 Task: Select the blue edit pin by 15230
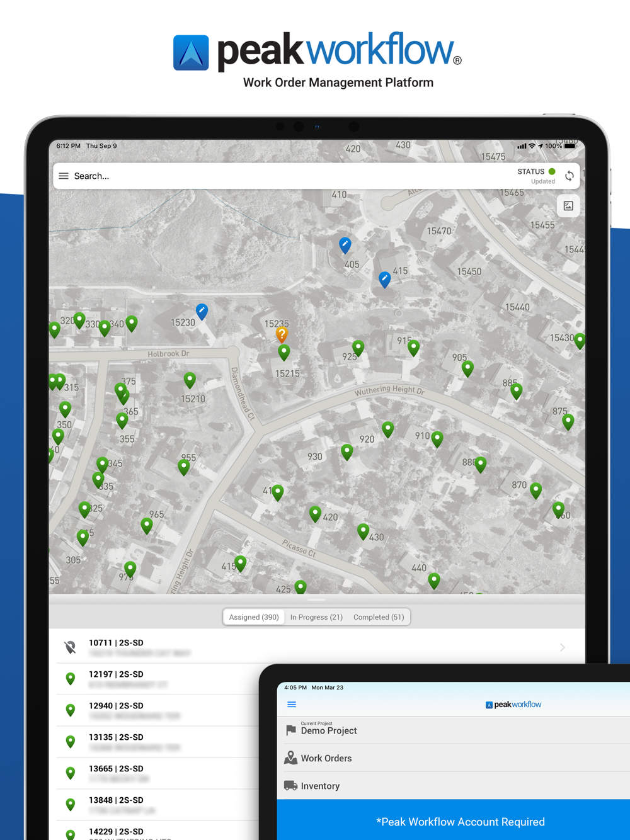(x=202, y=311)
